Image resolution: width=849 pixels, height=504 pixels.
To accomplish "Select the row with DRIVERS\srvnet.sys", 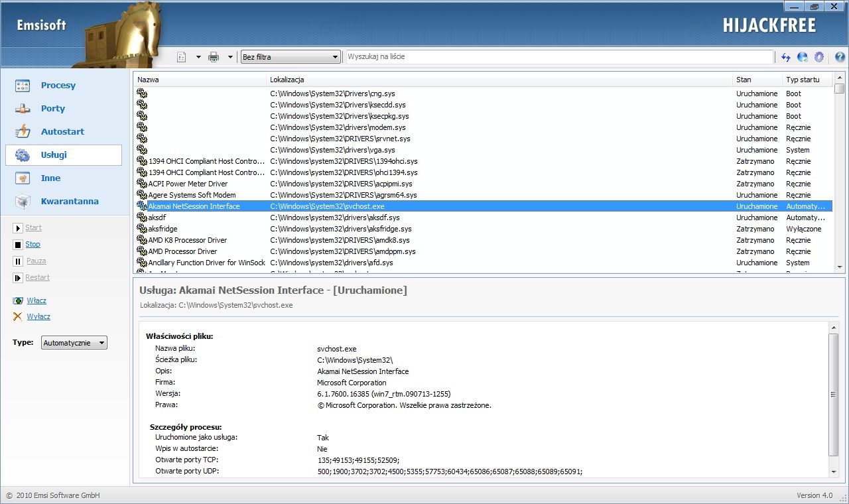I will pos(484,139).
